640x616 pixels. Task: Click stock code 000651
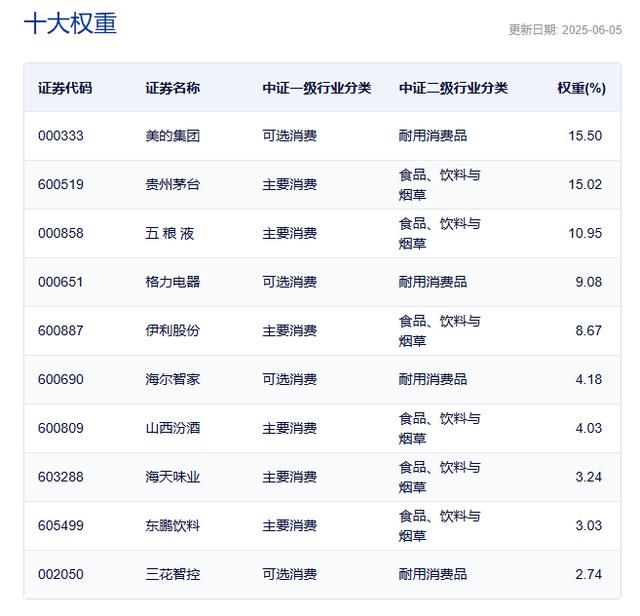pos(60,282)
